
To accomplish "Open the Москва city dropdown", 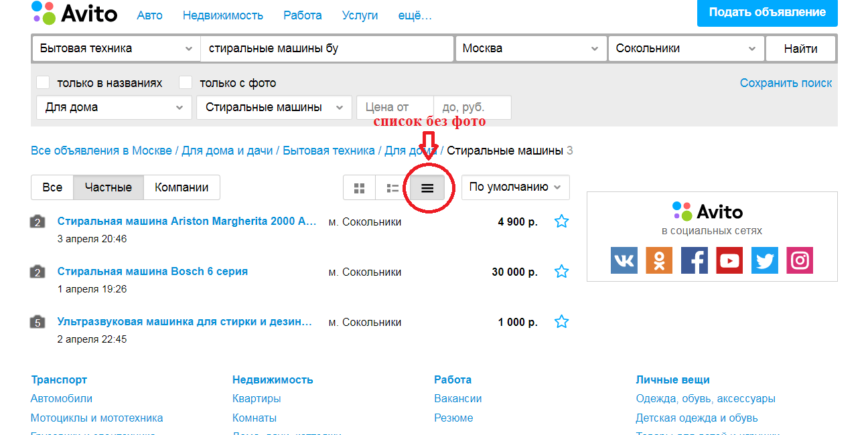I will point(531,49).
